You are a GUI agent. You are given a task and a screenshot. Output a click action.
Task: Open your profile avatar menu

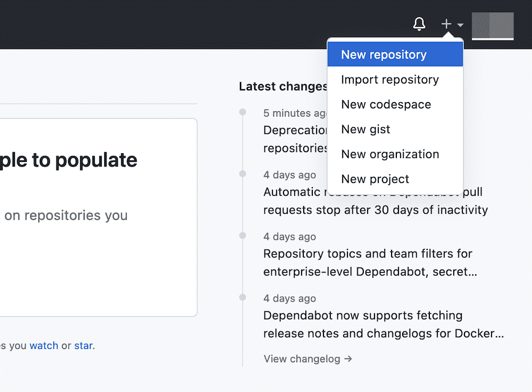(x=492, y=25)
